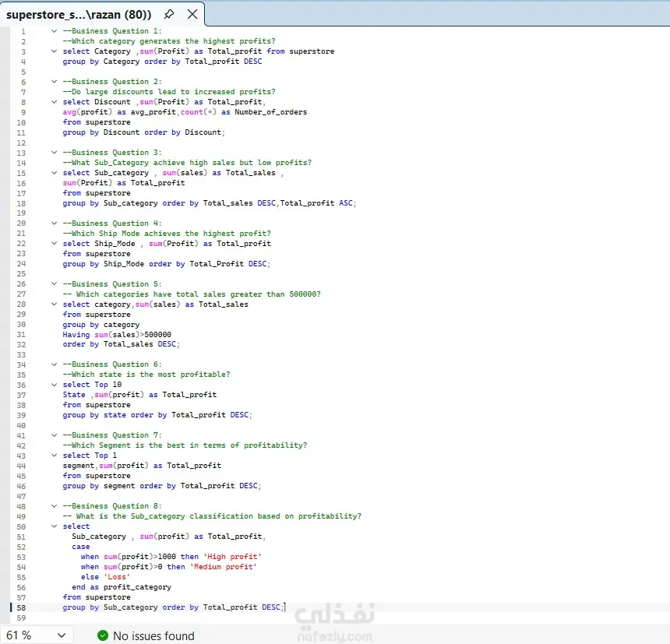
Task: Click the line 'State ,sum(profit) as Total_profit'
Action: coord(139,395)
